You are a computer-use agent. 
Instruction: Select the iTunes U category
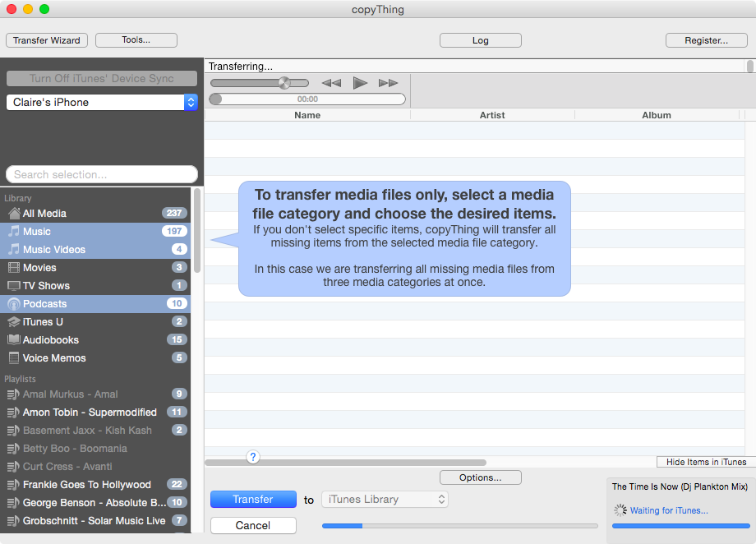click(x=95, y=321)
